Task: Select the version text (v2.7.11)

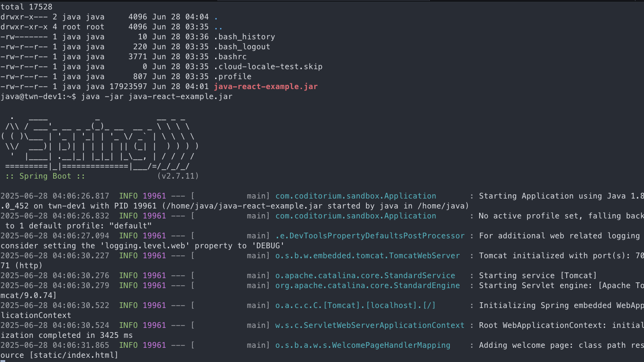Action: click(178, 176)
